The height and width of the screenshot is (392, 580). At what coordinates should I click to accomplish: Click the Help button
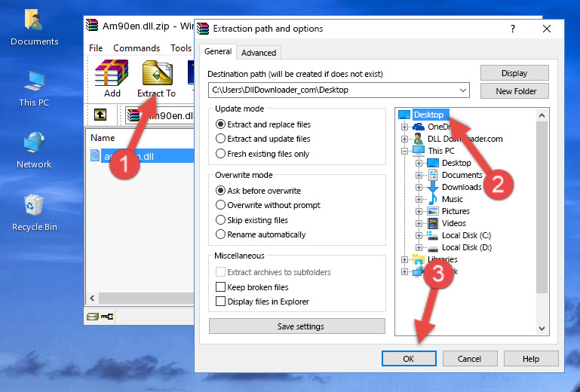531,358
